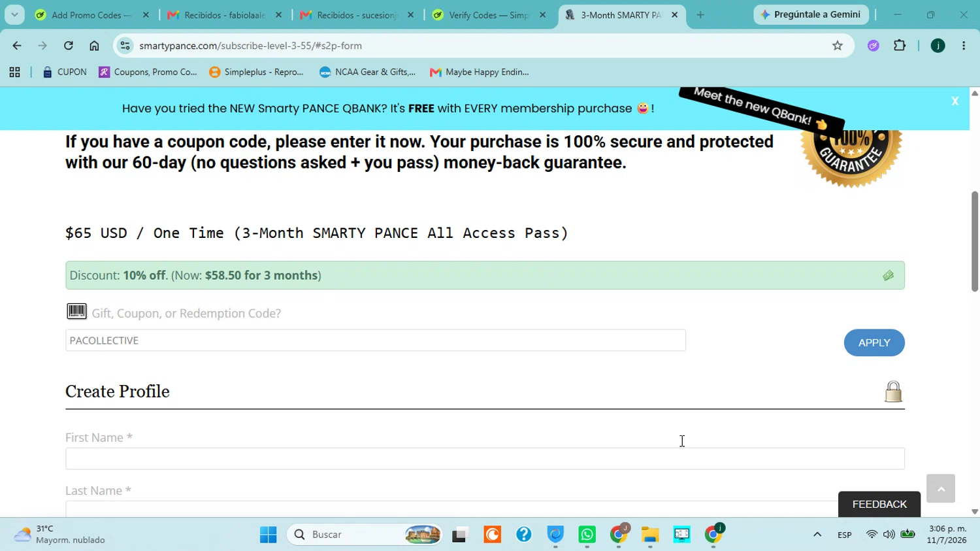View site information icon in address bar
Viewport: 980px width, 551px height.
[125, 46]
